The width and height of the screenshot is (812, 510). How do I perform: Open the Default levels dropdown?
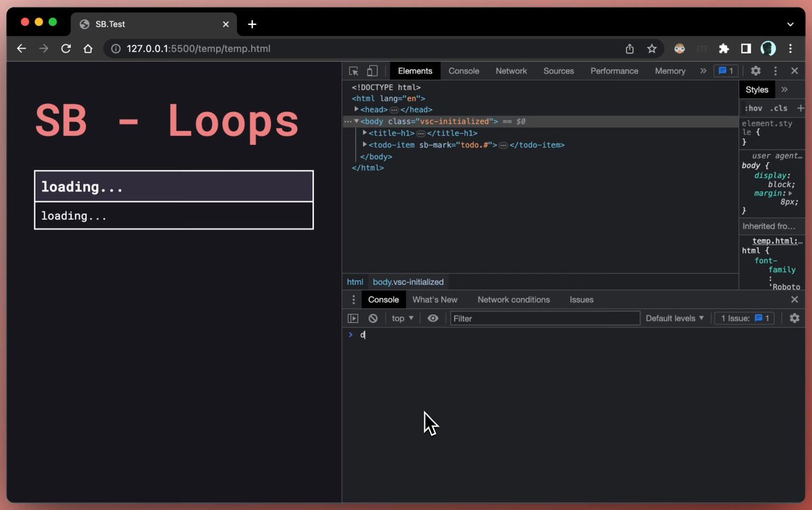coord(675,318)
